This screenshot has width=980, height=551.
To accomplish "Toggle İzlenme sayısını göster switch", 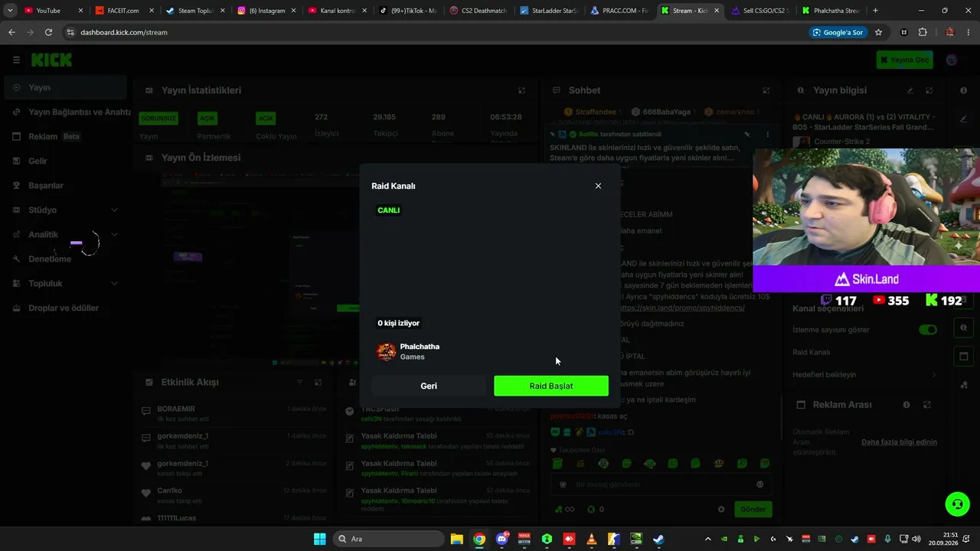I will (x=928, y=330).
